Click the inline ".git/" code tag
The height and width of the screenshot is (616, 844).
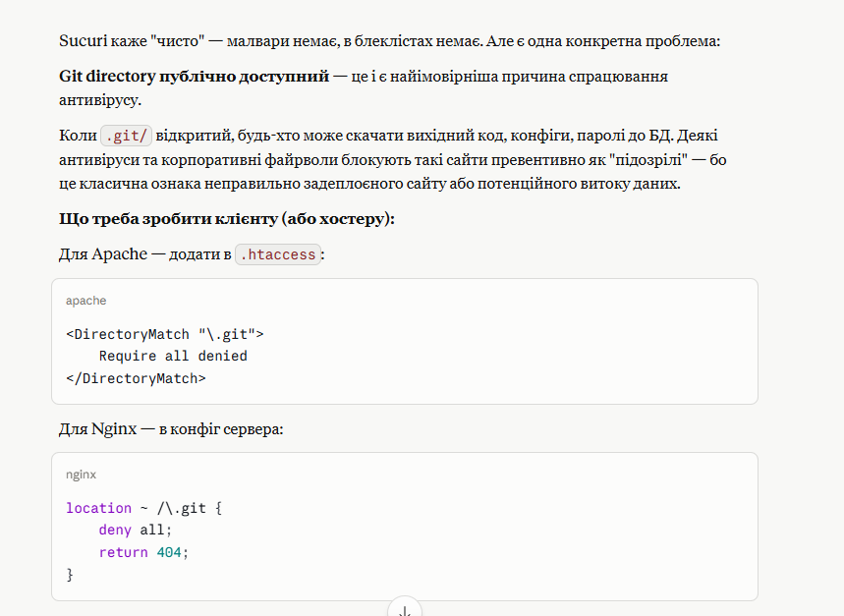pos(126,136)
